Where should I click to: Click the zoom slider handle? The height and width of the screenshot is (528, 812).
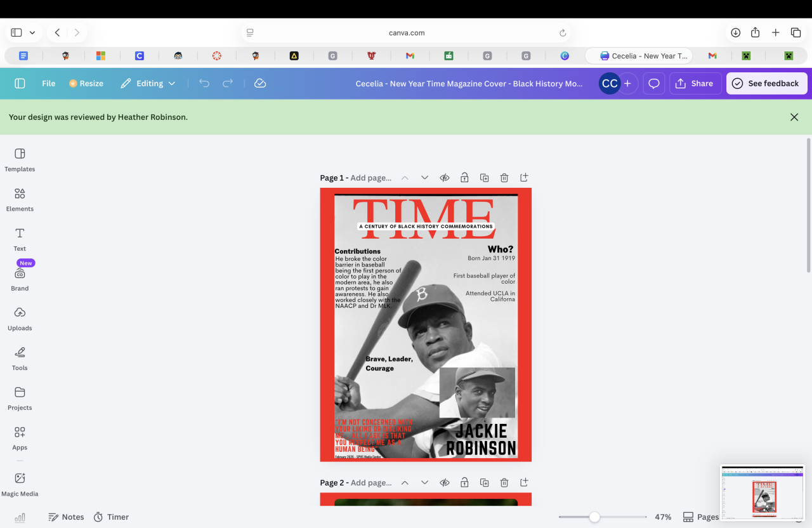point(594,517)
